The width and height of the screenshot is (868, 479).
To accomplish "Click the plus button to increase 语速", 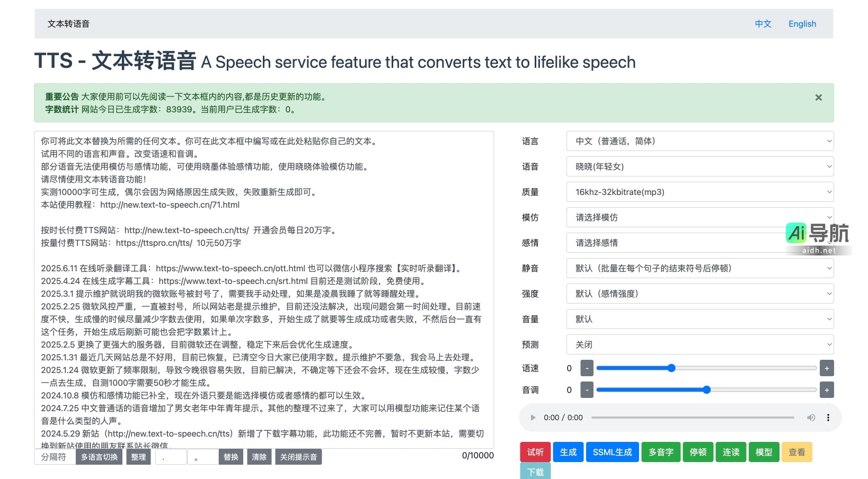I will [826, 368].
